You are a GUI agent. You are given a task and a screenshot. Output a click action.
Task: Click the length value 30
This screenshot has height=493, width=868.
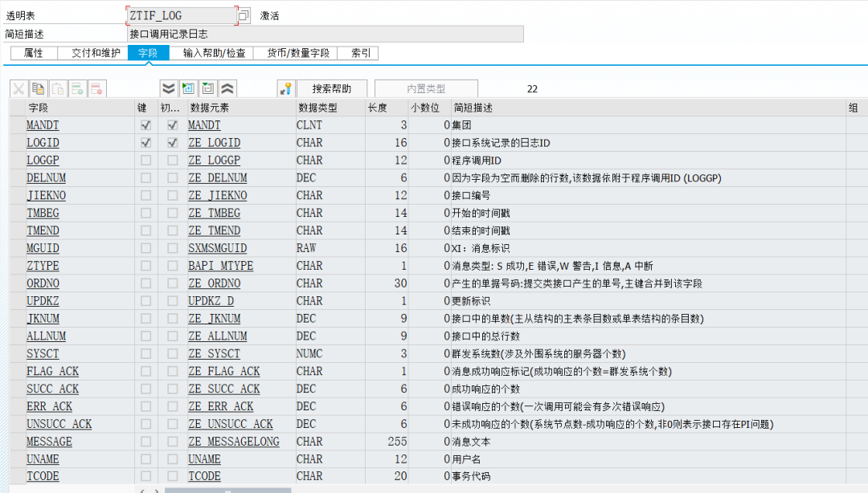click(401, 283)
